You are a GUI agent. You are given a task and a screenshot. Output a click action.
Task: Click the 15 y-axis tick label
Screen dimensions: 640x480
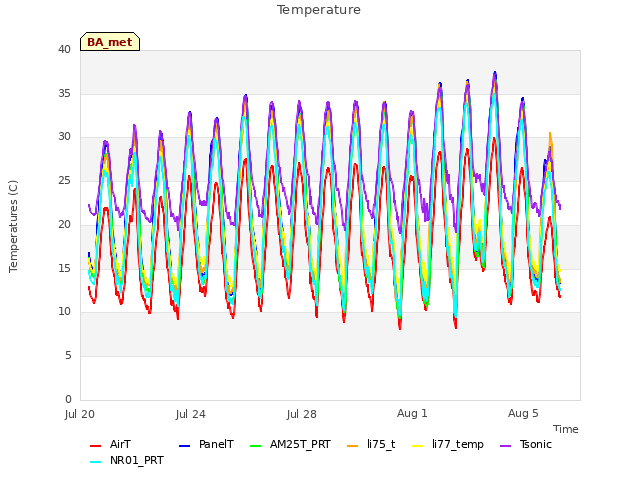64,268
